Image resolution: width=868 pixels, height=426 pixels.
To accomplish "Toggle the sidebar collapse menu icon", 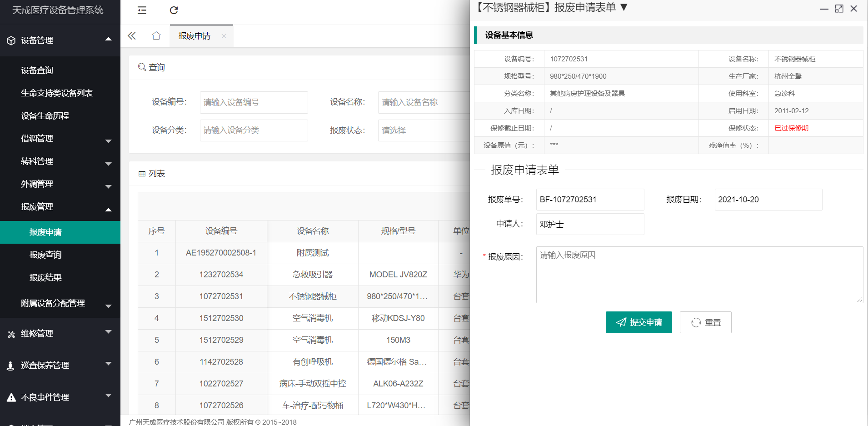I will 142,10.
